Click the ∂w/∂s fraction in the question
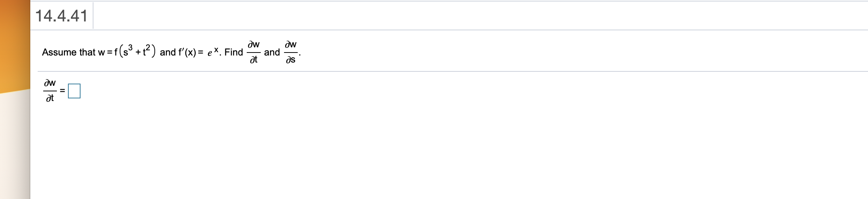 [x=291, y=52]
